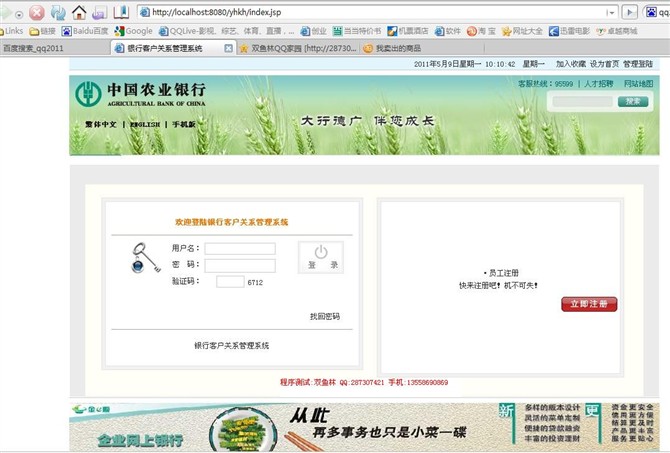670x453 pixels.
Task: Switch to the 双鱼林QQ家园 tab
Action: pos(298,48)
